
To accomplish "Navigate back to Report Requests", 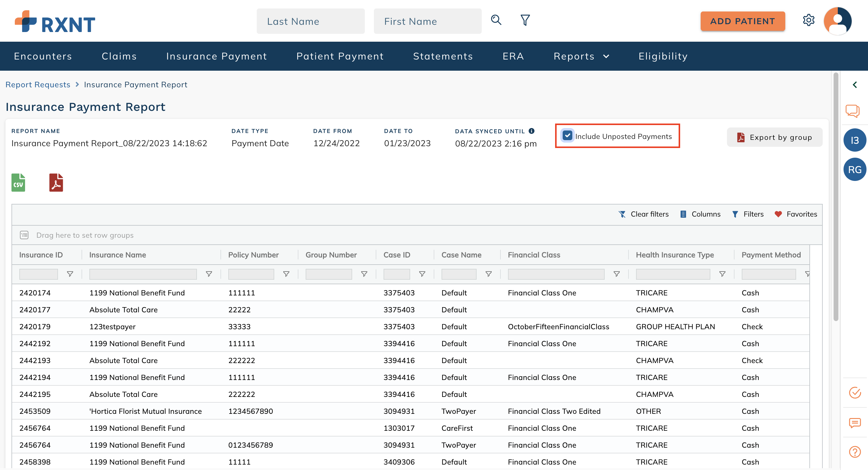I will [x=37, y=84].
